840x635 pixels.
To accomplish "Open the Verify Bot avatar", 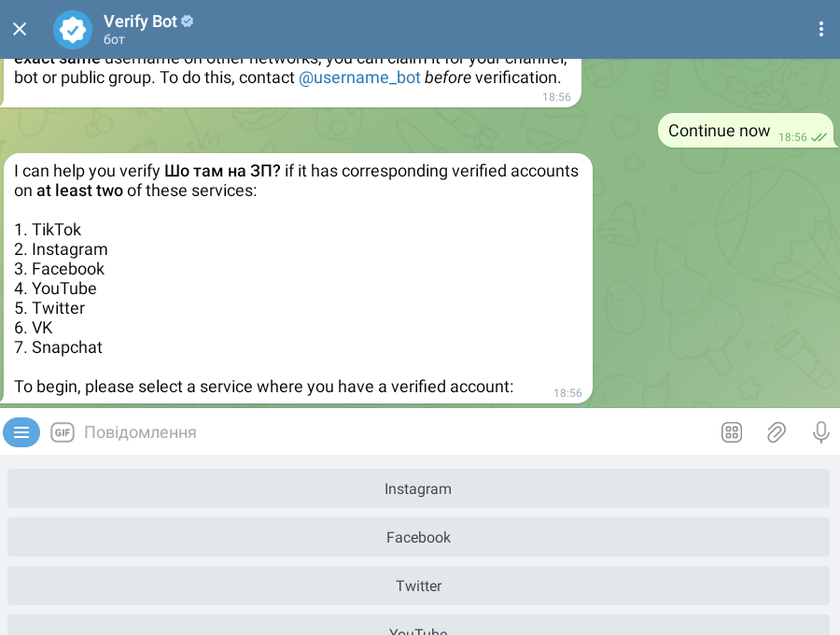I will click(x=73, y=29).
